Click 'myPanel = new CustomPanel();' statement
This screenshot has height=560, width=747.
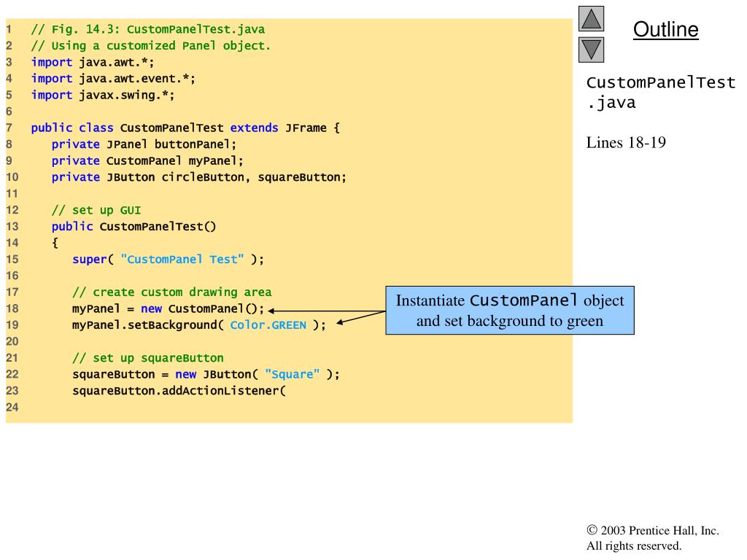pos(169,308)
